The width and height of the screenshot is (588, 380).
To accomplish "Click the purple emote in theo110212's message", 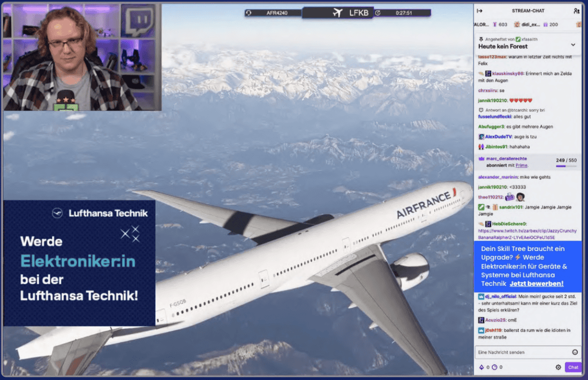I will click(510, 197).
